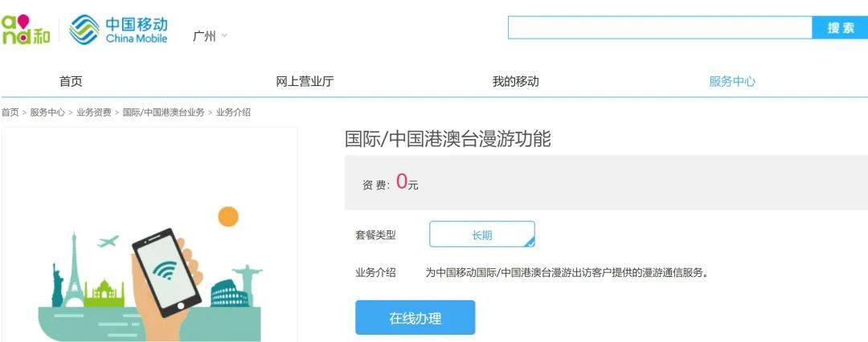
Task: Click 服务中心 in the breadcrumb
Action: click(x=47, y=112)
